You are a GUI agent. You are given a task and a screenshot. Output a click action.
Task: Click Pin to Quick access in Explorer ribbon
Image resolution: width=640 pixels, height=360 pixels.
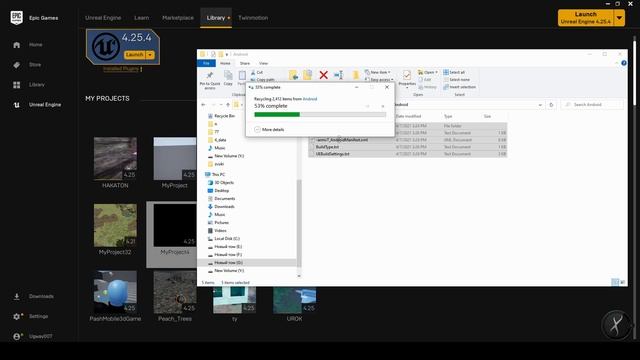click(210, 80)
